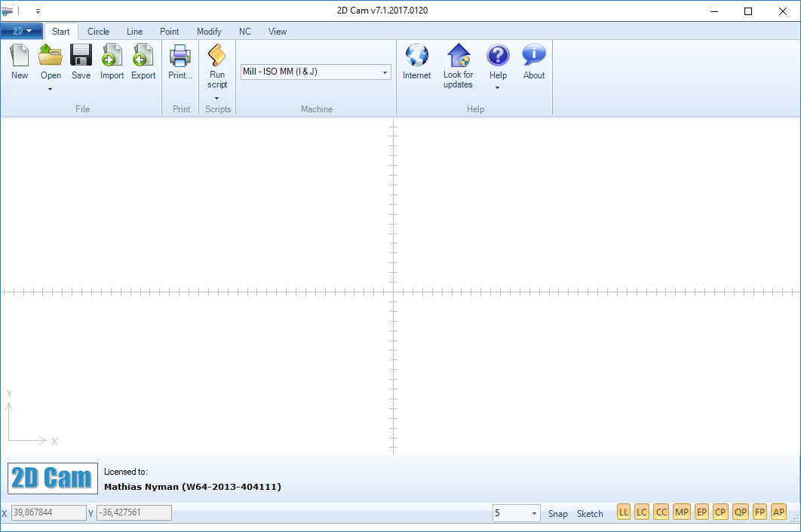Open the blue 2D application menu
This screenshot has height=532, width=801.
[x=21, y=31]
